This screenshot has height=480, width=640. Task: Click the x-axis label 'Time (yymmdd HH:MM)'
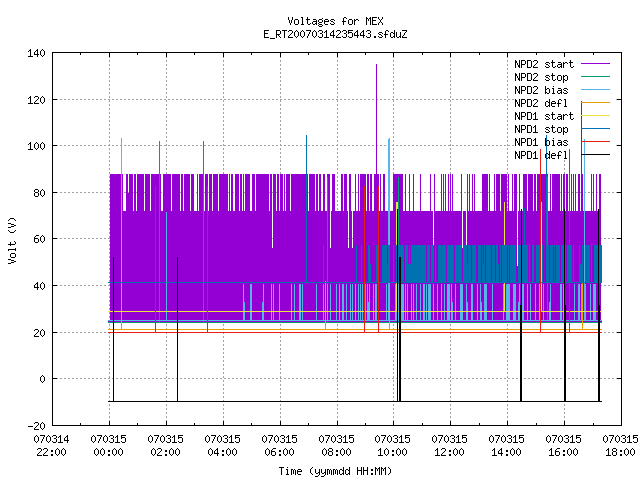click(x=335, y=471)
